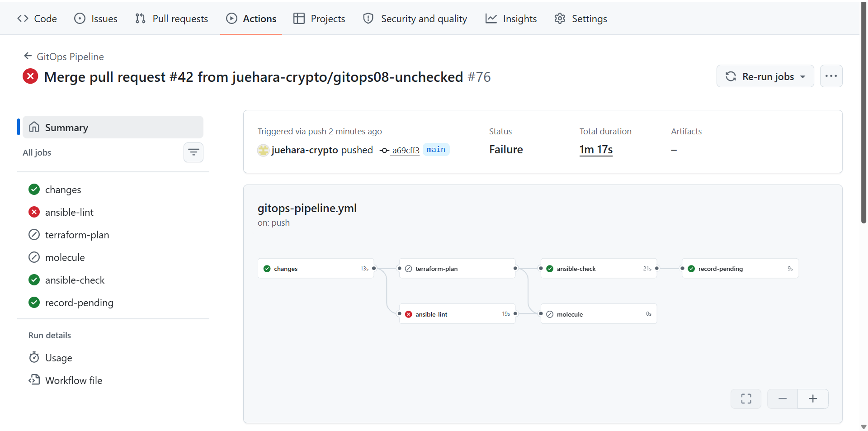Click the main branch label
This screenshot has height=431, width=868.
436,150
